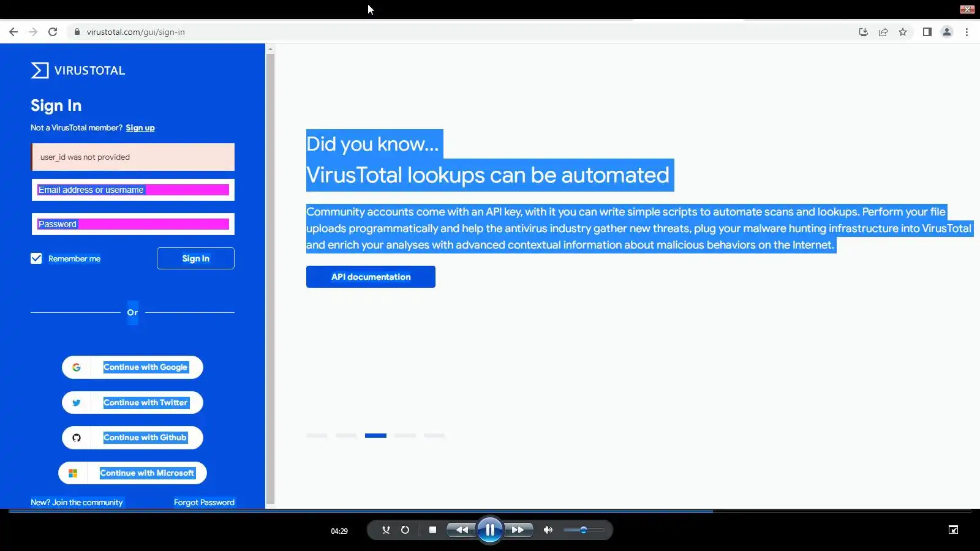Image resolution: width=980 pixels, height=551 pixels.
Task: Select the fifth carousel slide indicator
Action: (x=434, y=436)
